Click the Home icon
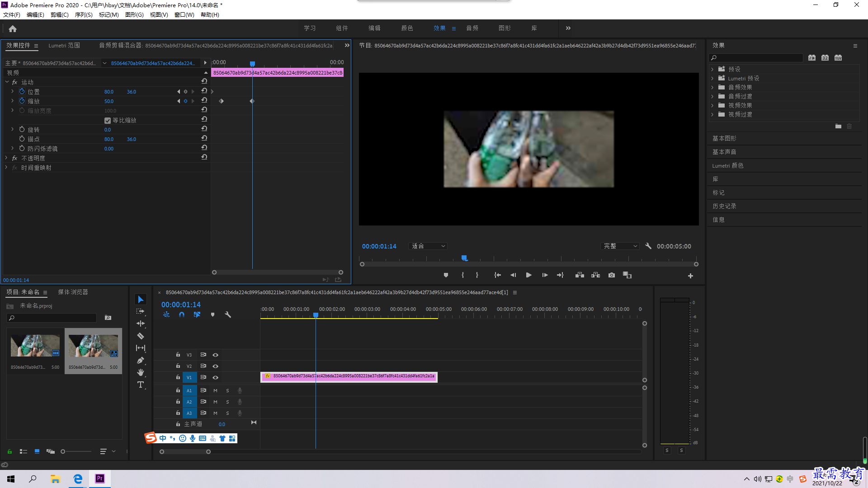 [x=13, y=28]
